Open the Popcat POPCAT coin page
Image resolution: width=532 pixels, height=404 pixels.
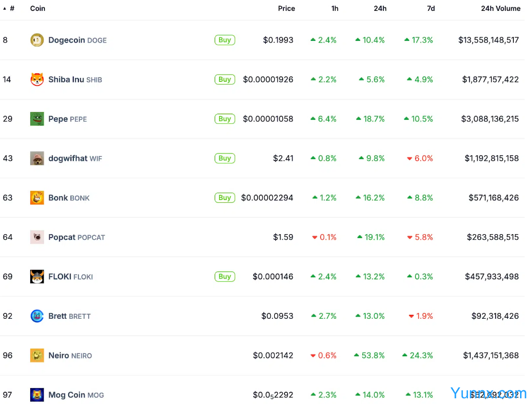77,237
